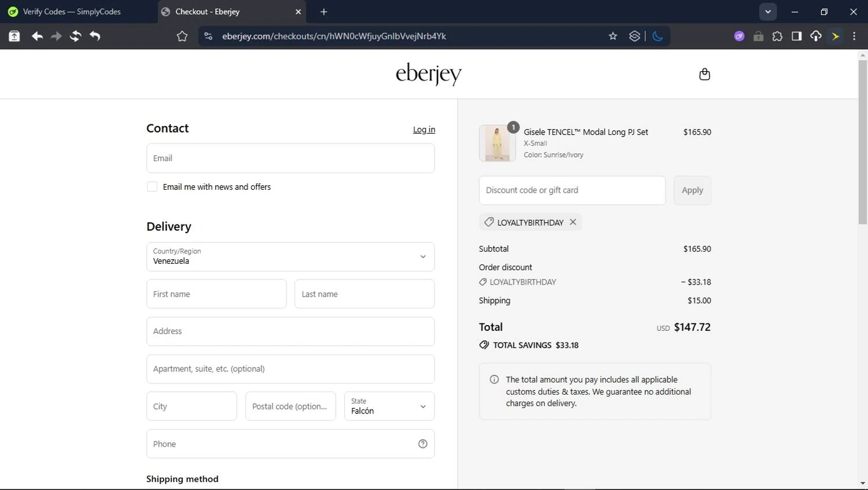Click the undo arrow toolbar icon

[95, 36]
